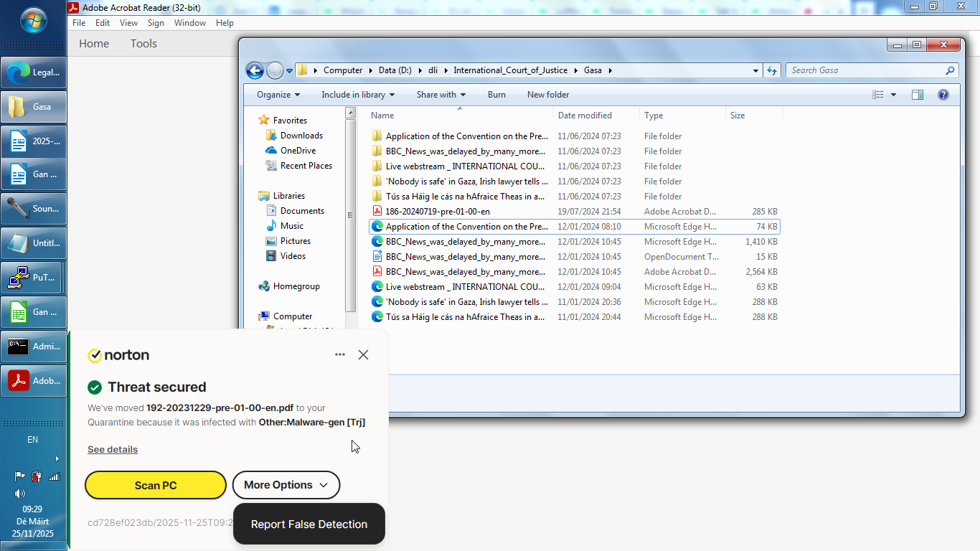Open the 'Soun...' microphone taskbar button

click(34, 209)
